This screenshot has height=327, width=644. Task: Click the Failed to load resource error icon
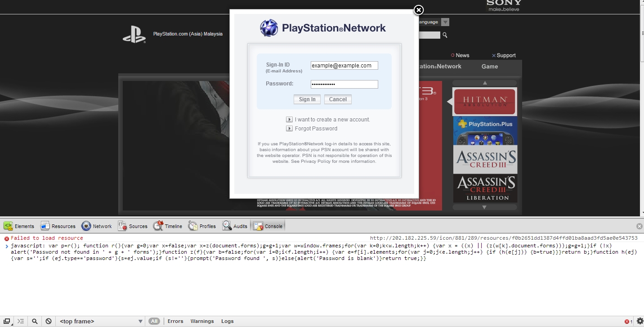6,238
